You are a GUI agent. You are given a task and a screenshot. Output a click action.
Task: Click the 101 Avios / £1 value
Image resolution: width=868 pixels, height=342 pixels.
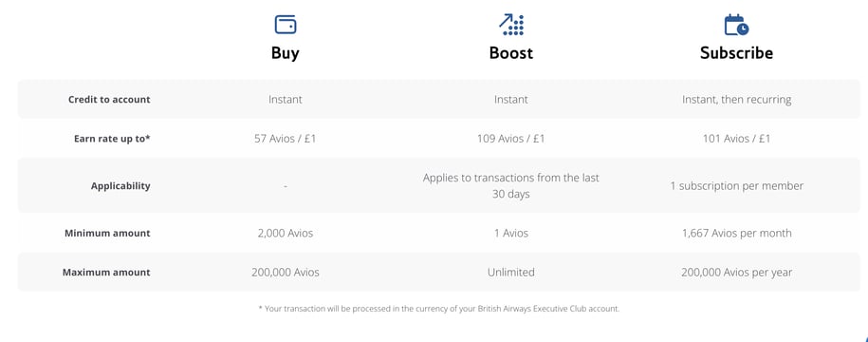coord(736,139)
